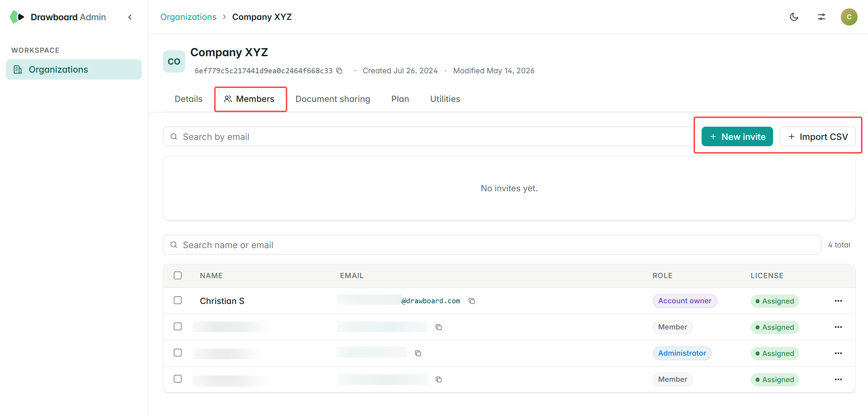Open more options for the Administrator row
This screenshot has height=416, width=868.
tap(838, 353)
